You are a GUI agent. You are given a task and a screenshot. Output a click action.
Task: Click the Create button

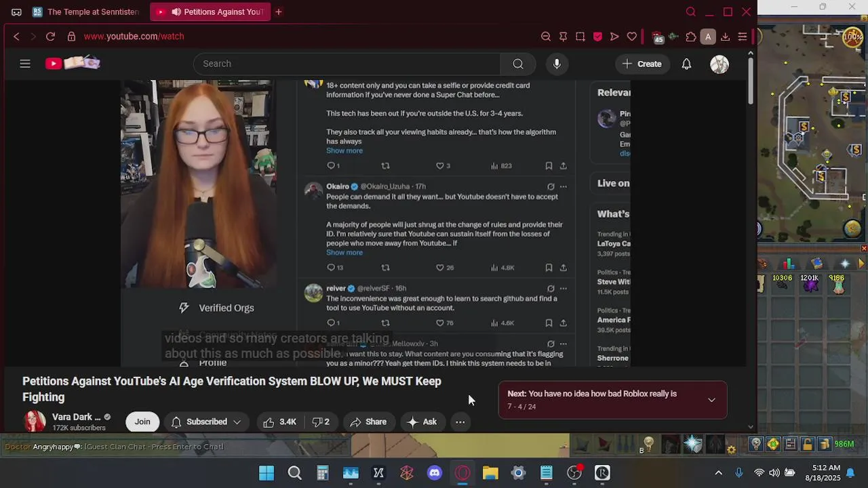642,64
